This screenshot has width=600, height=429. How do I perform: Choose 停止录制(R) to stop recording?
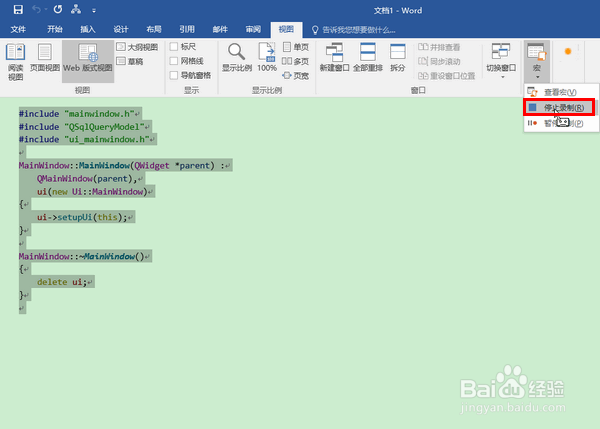point(559,108)
